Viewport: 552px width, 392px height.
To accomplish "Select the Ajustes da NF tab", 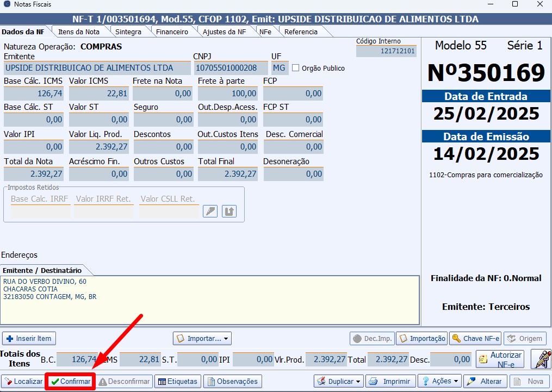I will click(x=224, y=32).
